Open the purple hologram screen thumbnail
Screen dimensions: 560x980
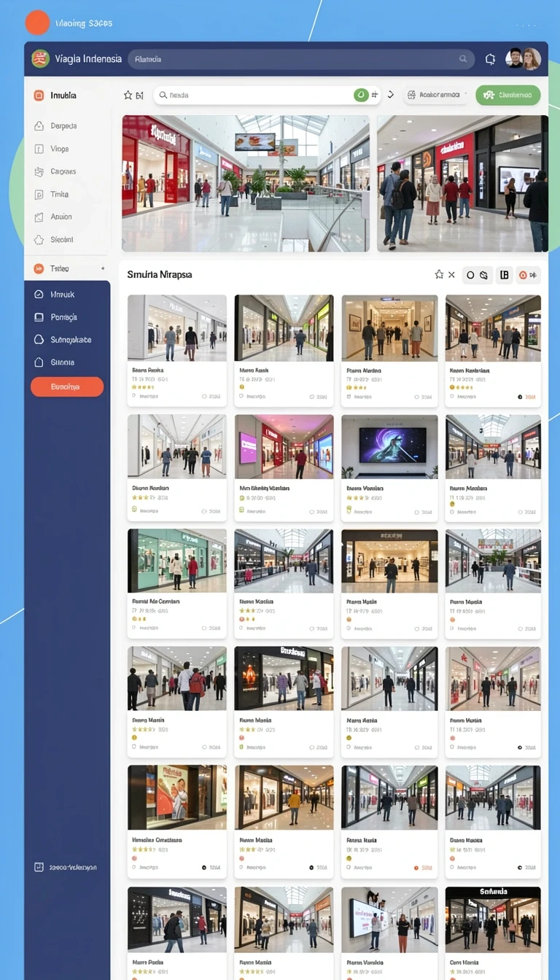tap(389, 447)
